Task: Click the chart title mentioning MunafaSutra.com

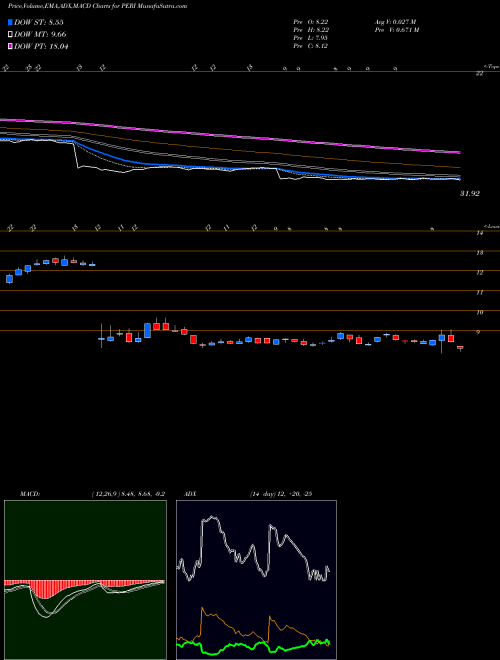Action: coord(97,6)
